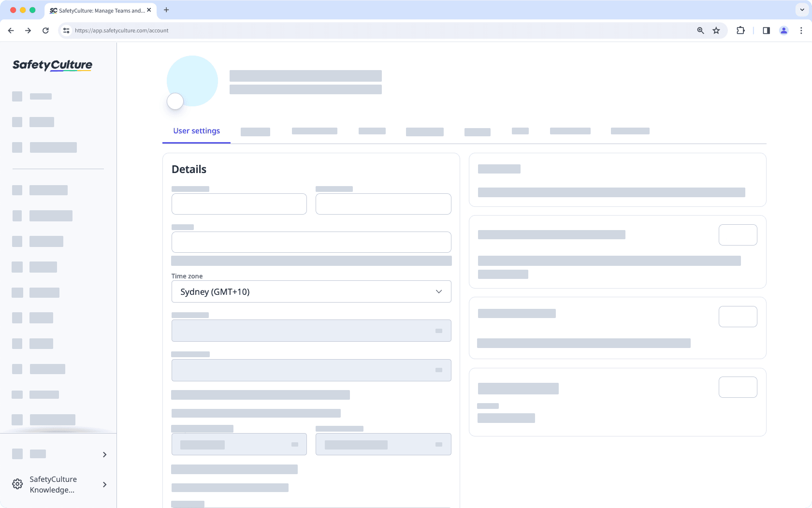Expand SafetyCulture Knowledge via its chevron
The height and width of the screenshot is (508, 812).
pos(104,484)
